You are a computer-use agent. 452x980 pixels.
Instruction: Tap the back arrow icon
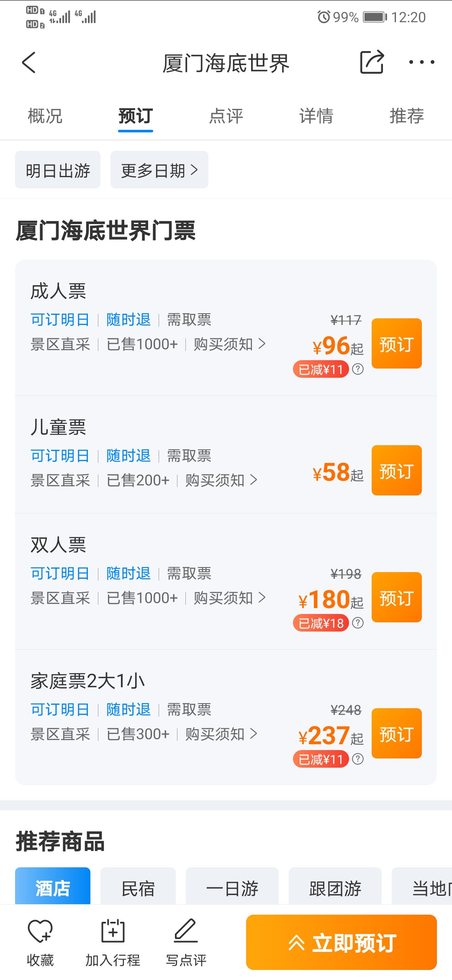pyautogui.click(x=29, y=63)
